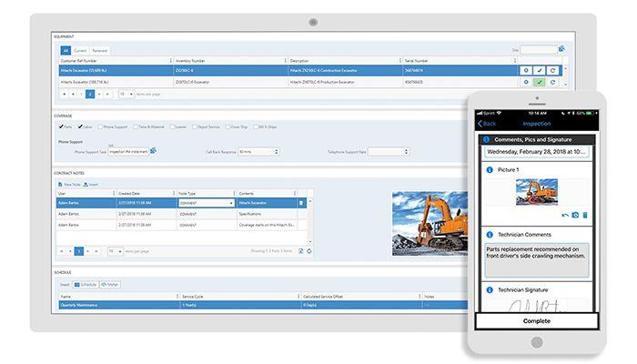Tap Back in the Inspection header
Viewport: 637px width, 364px height.
pyautogui.click(x=487, y=124)
